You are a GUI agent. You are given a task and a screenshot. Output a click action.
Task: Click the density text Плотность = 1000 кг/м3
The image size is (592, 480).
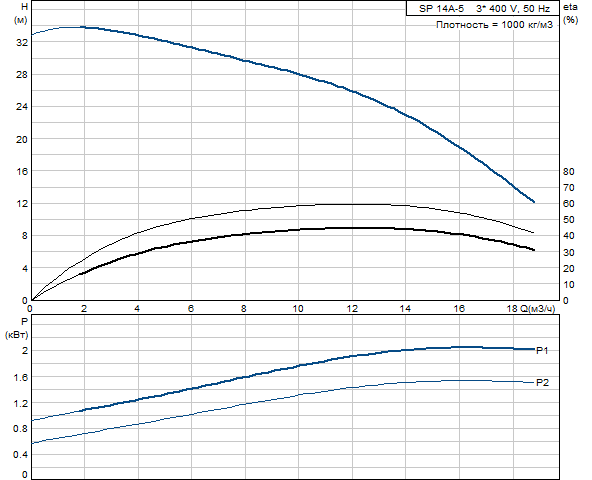(x=495, y=25)
